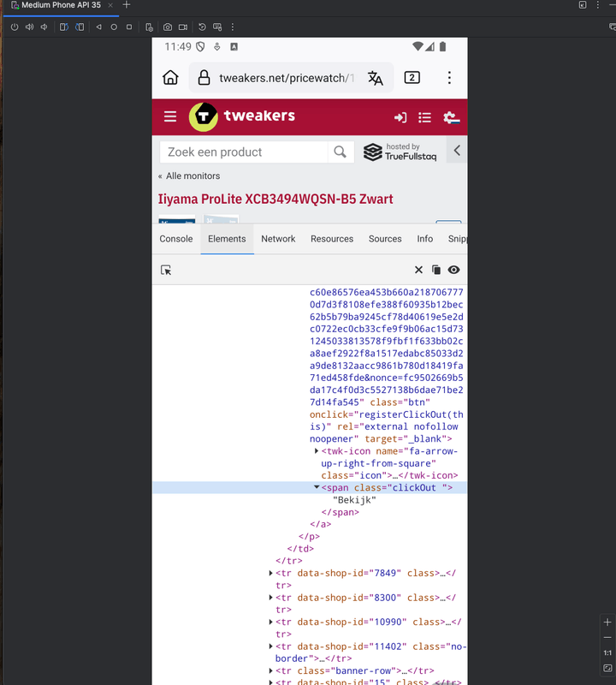Click the Tweakers login icon
The image size is (616, 685).
click(x=400, y=117)
